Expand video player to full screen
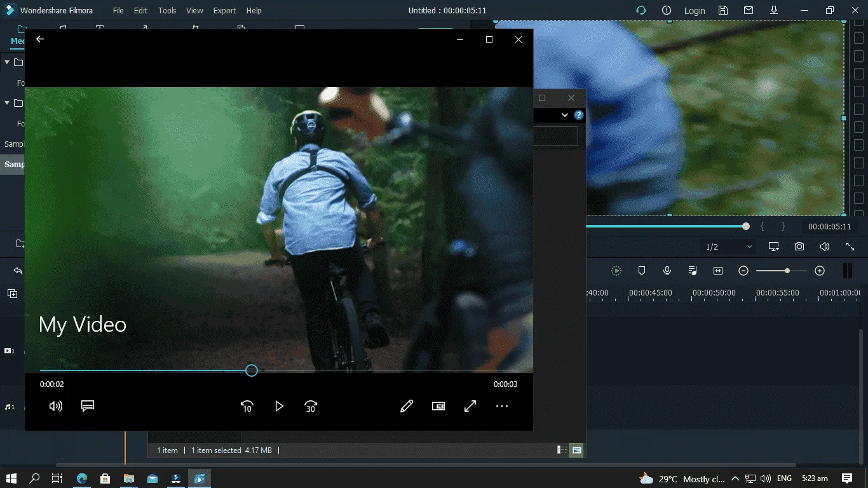Screen dimensions: 868x488 tap(470, 406)
